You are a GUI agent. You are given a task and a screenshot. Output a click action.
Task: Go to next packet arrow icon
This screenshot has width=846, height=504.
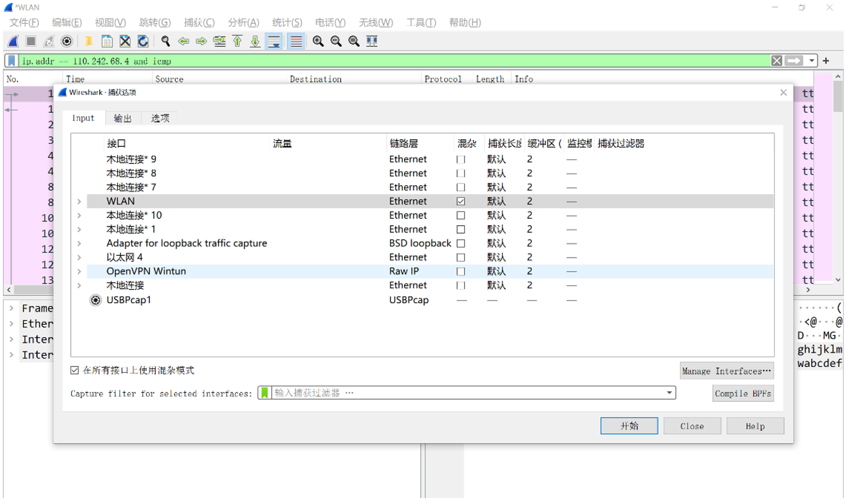coord(201,41)
